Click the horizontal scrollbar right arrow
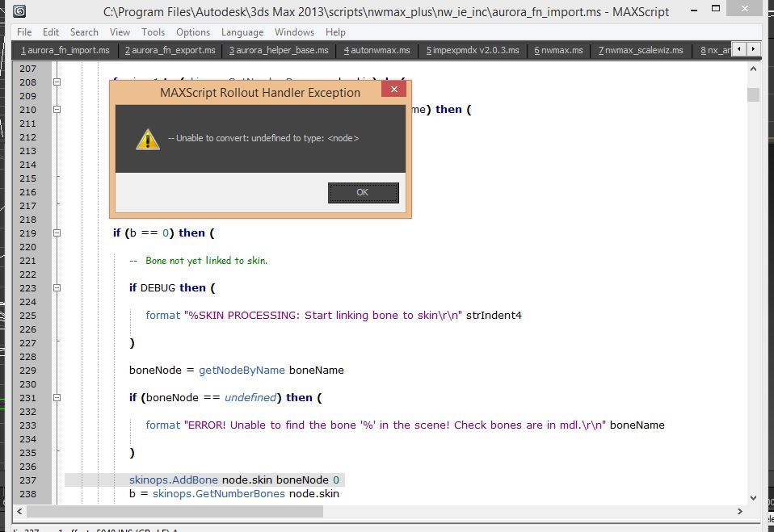774x532 pixels. coord(738,511)
